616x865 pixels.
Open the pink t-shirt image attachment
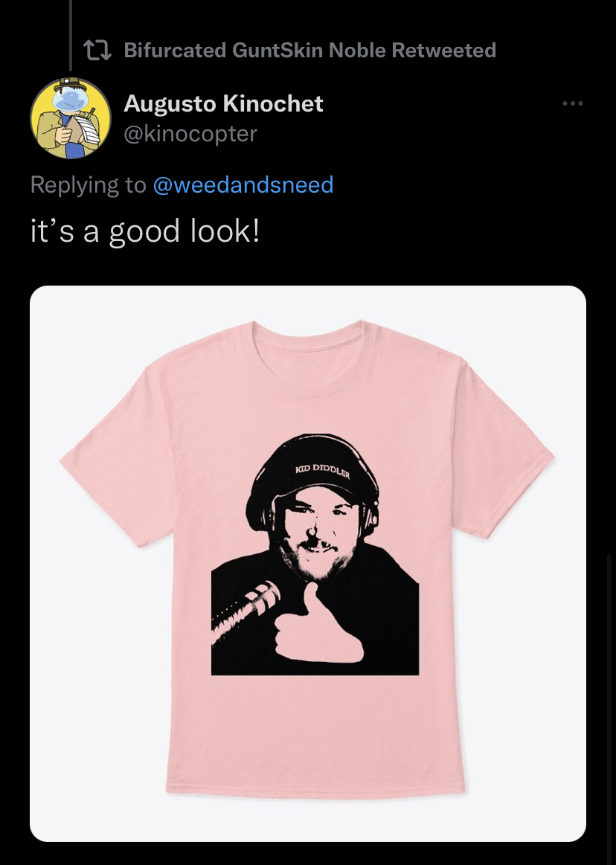pyautogui.click(x=308, y=563)
